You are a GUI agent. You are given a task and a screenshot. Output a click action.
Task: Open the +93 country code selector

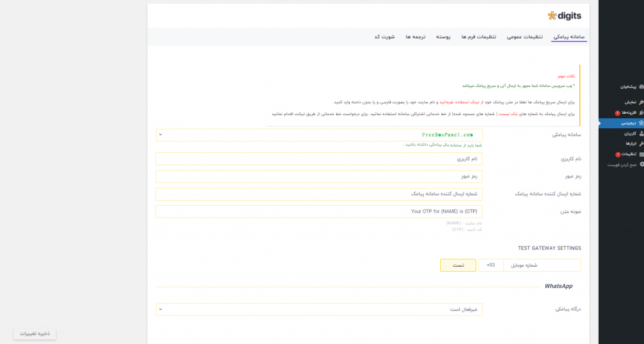[x=491, y=265]
